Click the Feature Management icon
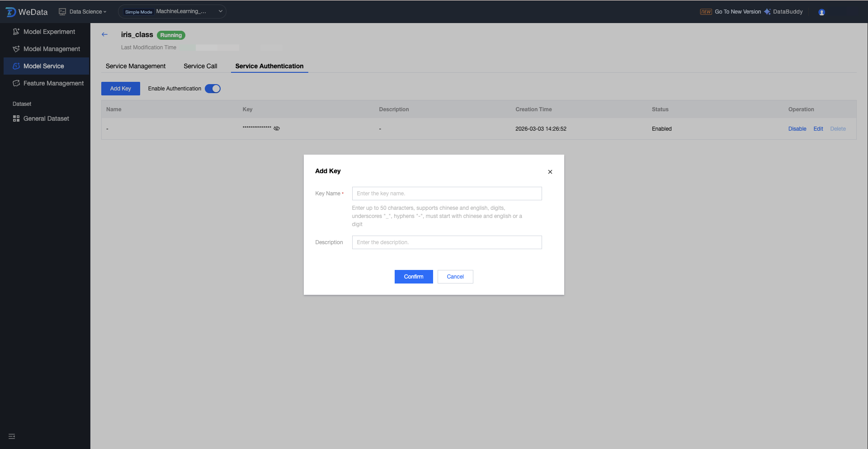 [16, 83]
